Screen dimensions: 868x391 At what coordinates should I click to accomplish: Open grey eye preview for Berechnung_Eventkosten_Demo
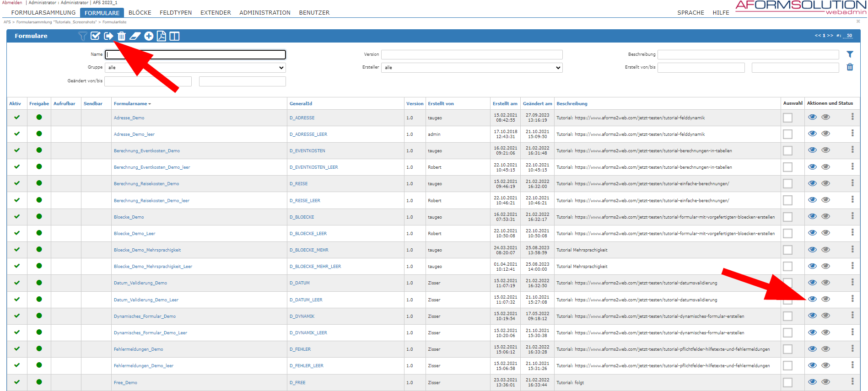[x=825, y=150]
